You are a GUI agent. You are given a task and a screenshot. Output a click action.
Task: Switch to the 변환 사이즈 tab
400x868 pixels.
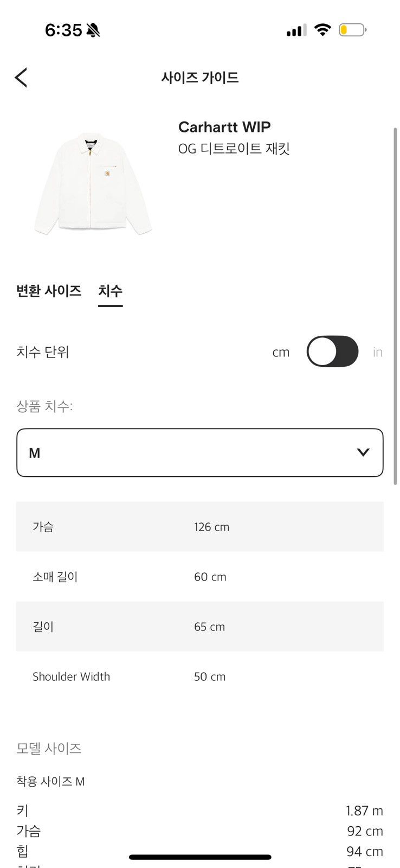pyautogui.click(x=49, y=291)
